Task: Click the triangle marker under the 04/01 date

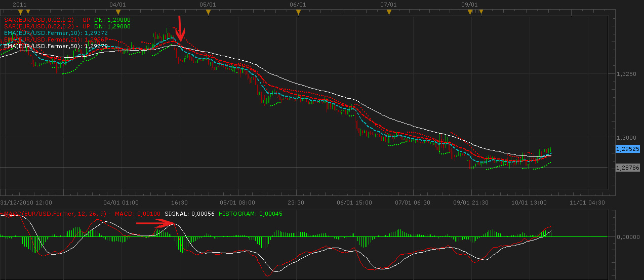Action: [118, 12]
